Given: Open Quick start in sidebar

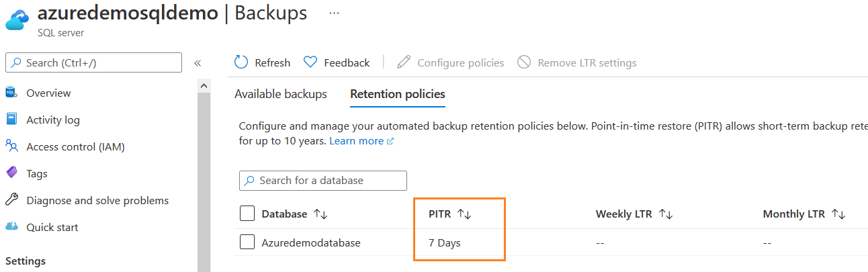Looking at the screenshot, I should pos(52,228).
